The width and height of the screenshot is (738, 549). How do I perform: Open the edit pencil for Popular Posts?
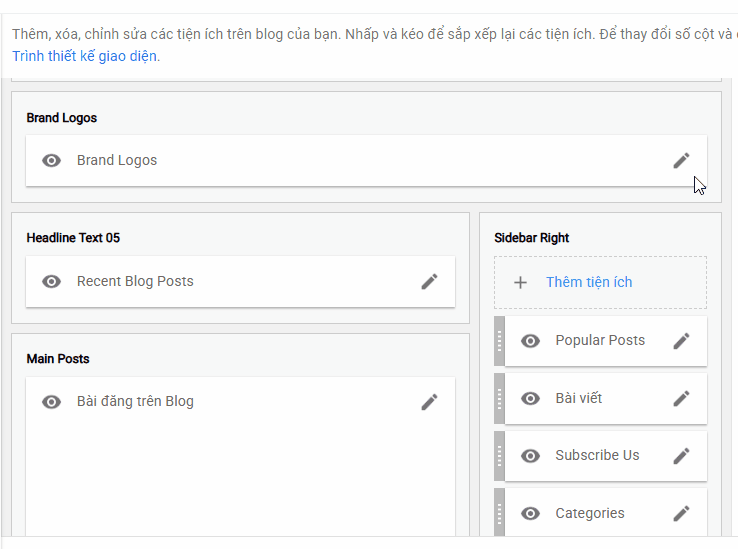click(681, 341)
